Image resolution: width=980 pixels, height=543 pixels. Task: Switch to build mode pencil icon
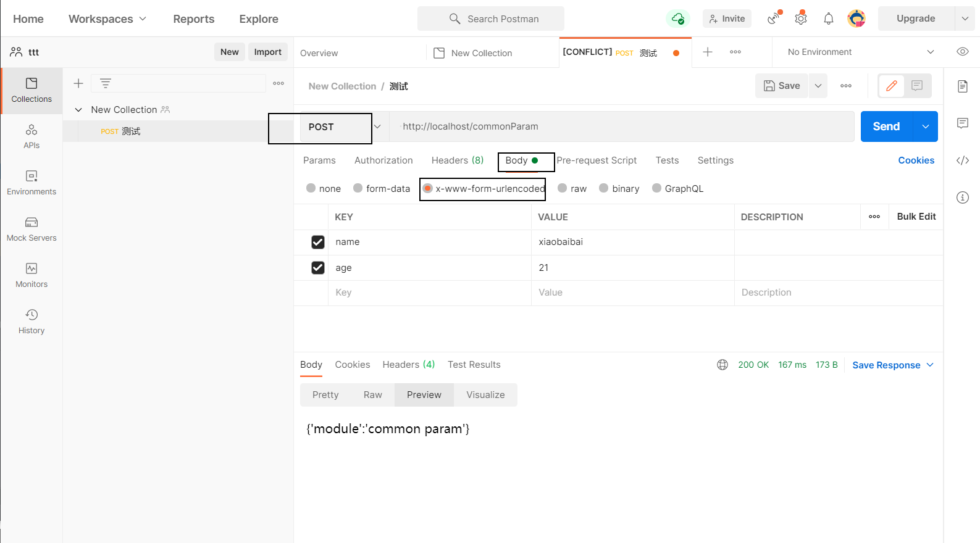[x=892, y=86]
